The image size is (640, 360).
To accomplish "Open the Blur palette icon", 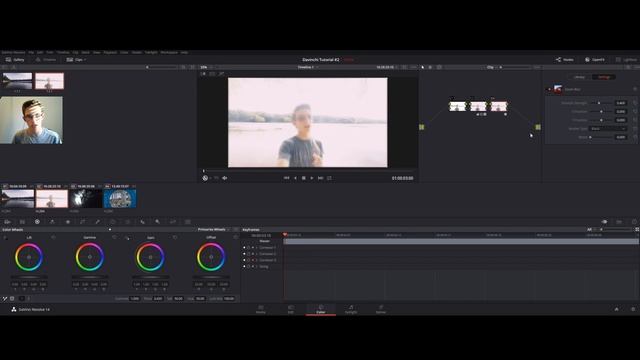I will tap(142, 222).
